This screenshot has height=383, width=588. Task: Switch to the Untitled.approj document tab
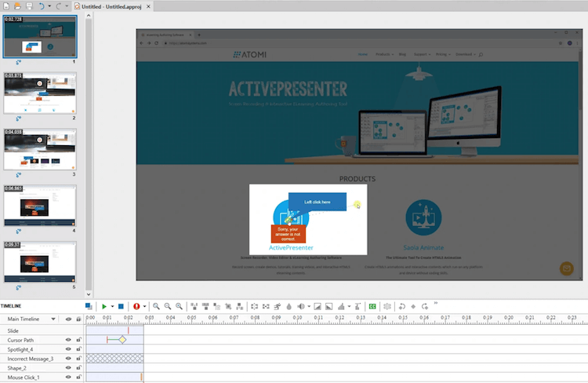[x=111, y=6]
